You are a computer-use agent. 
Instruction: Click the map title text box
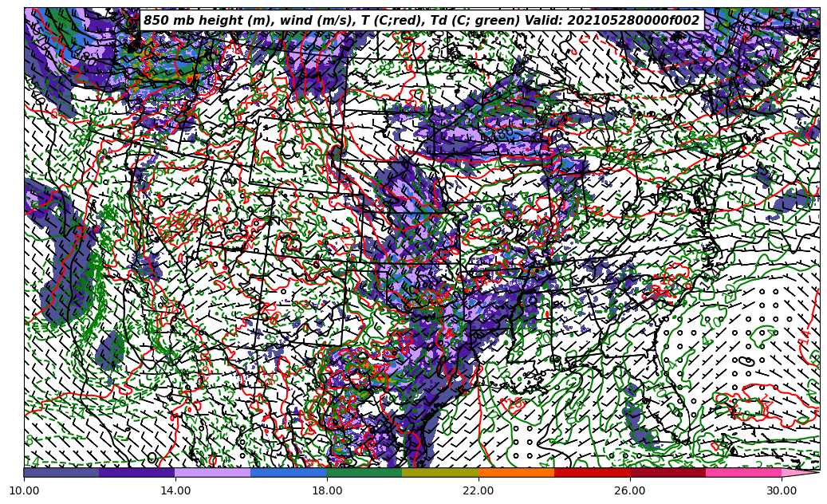(x=422, y=21)
